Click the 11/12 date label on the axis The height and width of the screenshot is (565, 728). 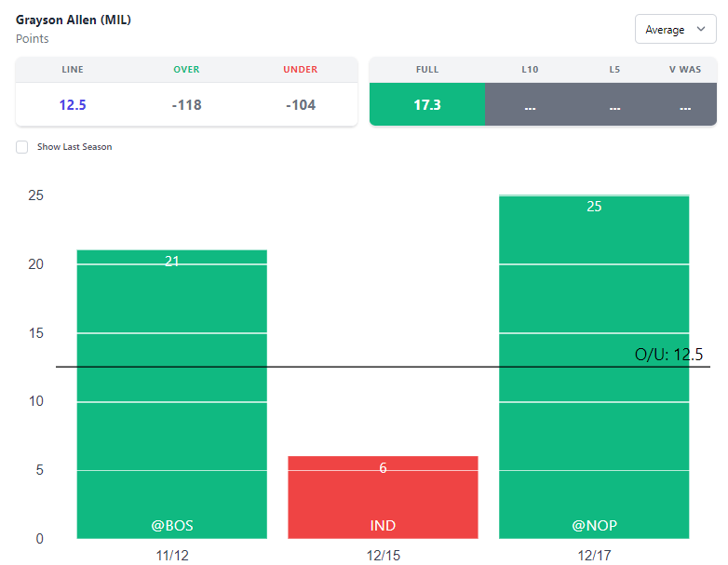(x=171, y=553)
